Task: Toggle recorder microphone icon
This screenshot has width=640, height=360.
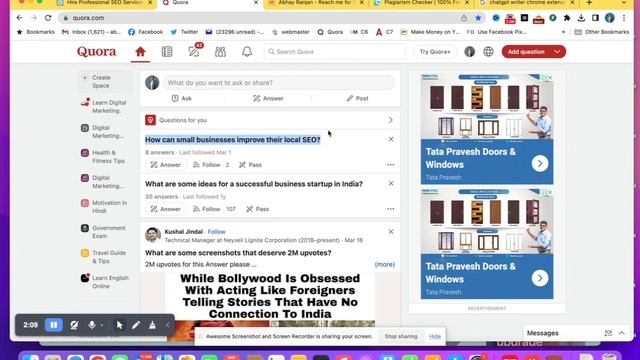Action: coord(92,325)
